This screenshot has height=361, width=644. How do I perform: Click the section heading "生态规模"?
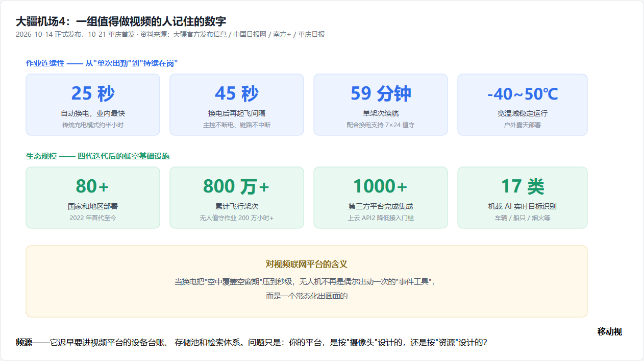coord(97,156)
